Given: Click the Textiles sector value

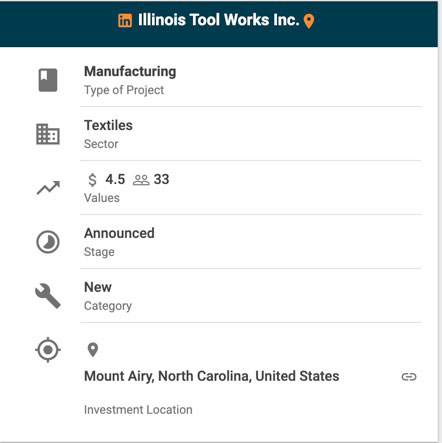Looking at the screenshot, I should click(x=108, y=125).
